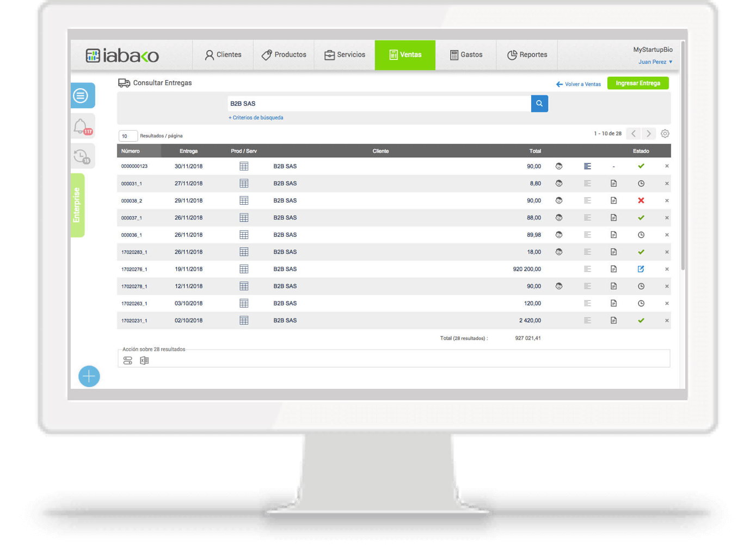Click green check status for 0000000123
This screenshot has width=756, height=550.
point(641,166)
